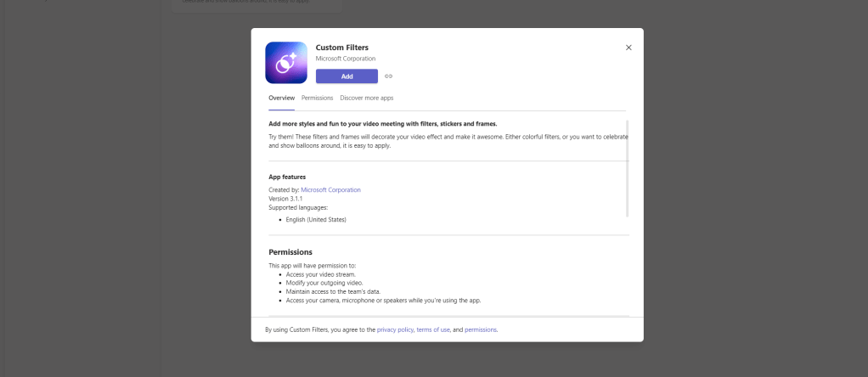
Task: Open the privacy policy link
Action: pos(395,329)
